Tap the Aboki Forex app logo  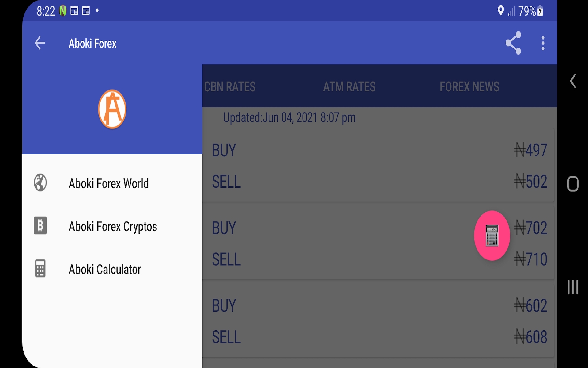pos(112,109)
